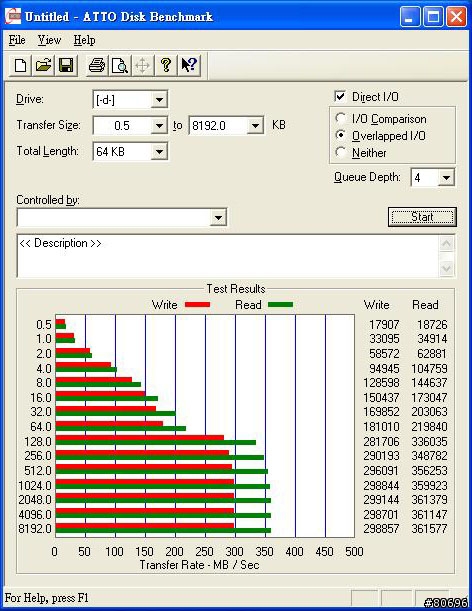This screenshot has width=472, height=611.
Task: Click the ATTO application icon in title bar
Action: tap(13, 16)
